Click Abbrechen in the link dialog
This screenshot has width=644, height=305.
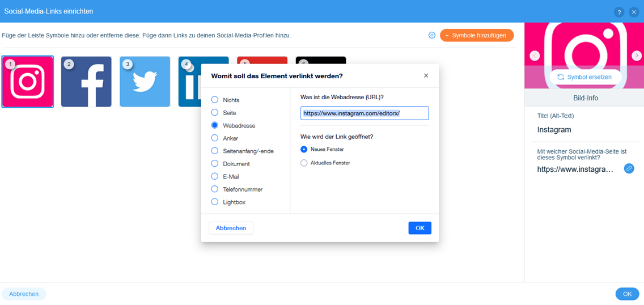231,228
